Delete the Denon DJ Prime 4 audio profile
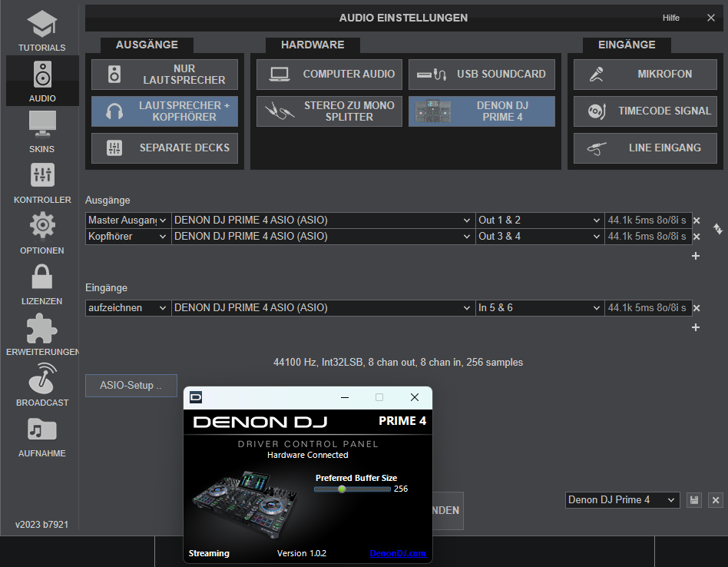This screenshot has width=728, height=567. (716, 500)
